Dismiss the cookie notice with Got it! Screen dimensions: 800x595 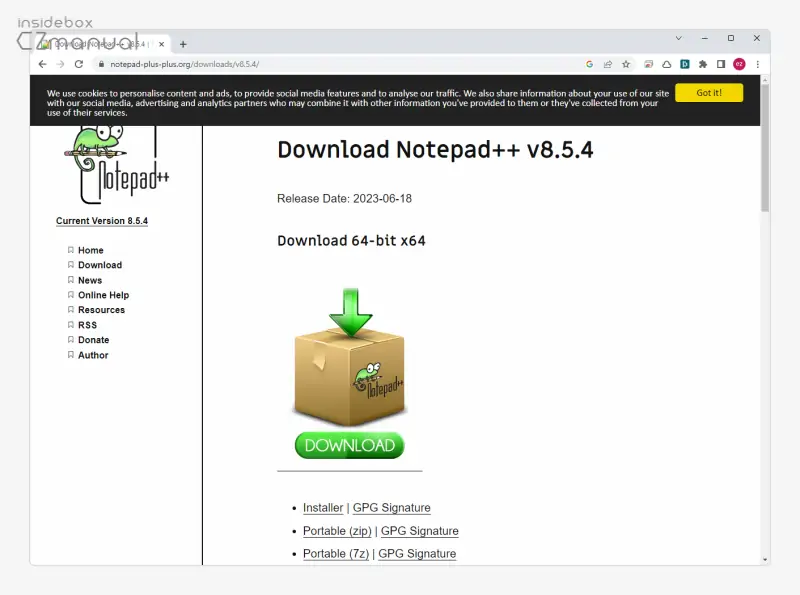click(x=709, y=92)
